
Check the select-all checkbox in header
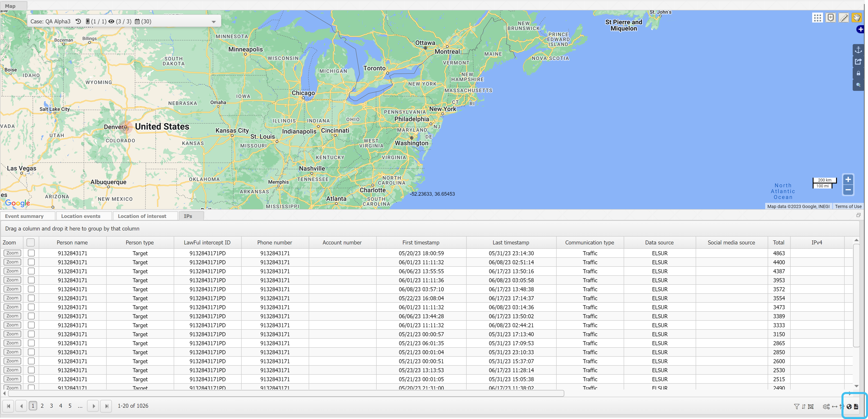coord(31,242)
